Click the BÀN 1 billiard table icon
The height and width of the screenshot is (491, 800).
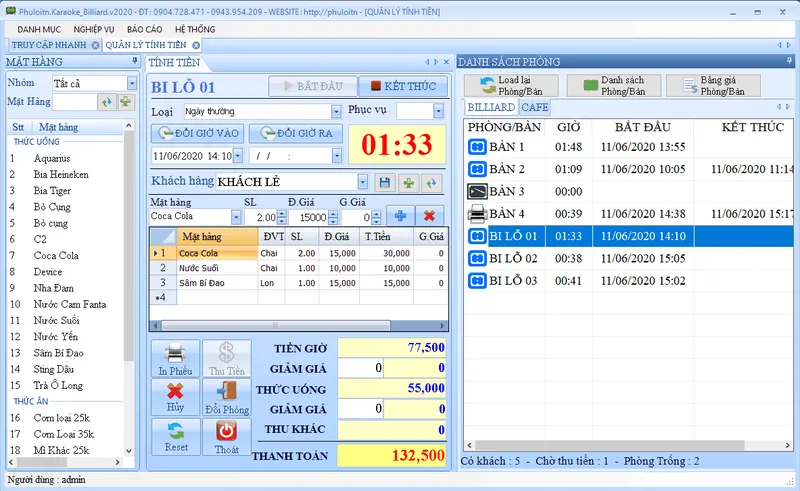pyautogui.click(x=477, y=147)
